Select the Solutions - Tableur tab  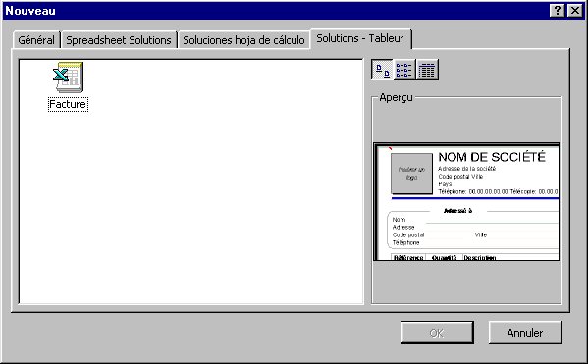tap(360, 38)
